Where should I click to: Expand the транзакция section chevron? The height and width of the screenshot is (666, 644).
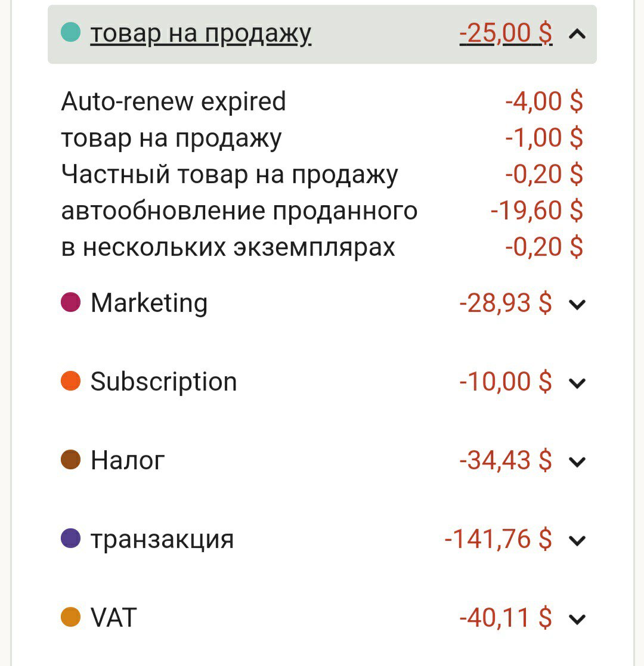[x=577, y=540]
